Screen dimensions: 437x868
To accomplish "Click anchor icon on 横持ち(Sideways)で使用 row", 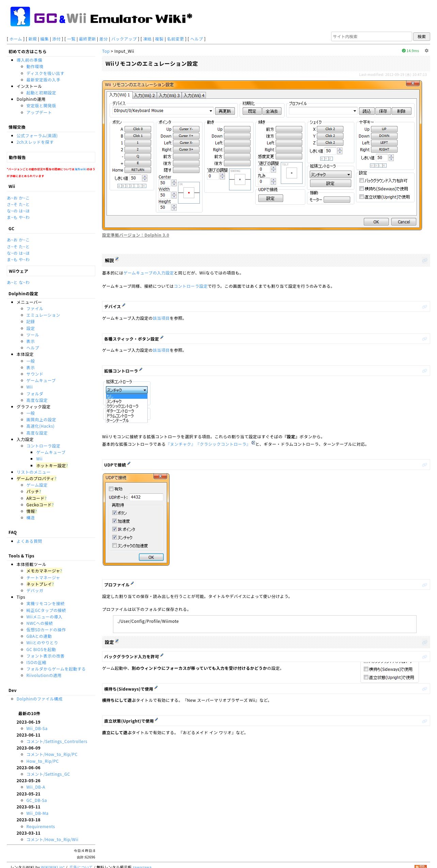I will 424,689.
